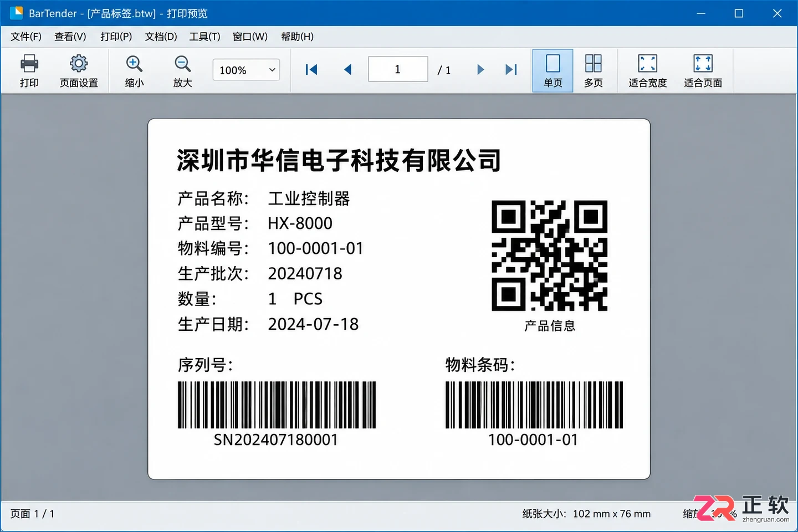This screenshot has height=532, width=798.
Task: Click the company title 深圳市华信电子科技有限公司
Action: click(339, 160)
